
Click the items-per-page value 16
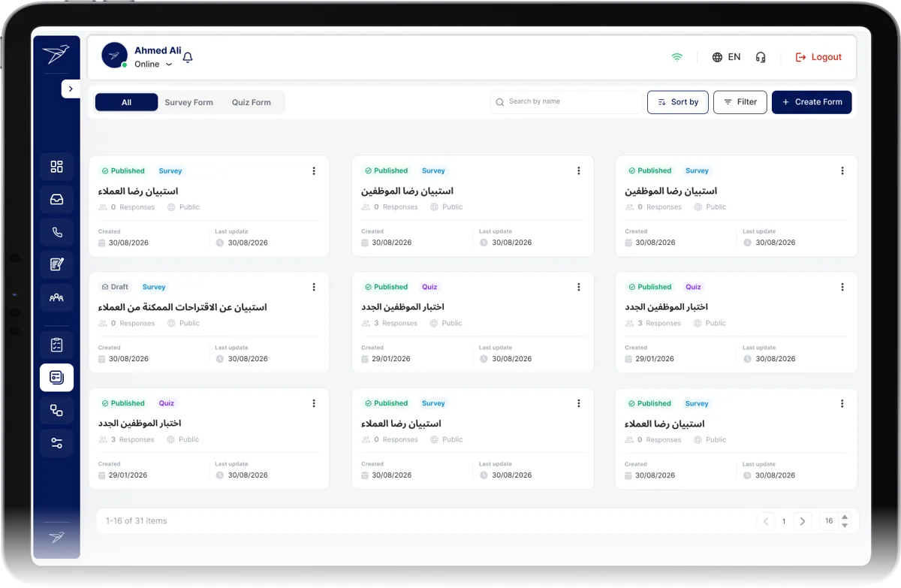829,521
